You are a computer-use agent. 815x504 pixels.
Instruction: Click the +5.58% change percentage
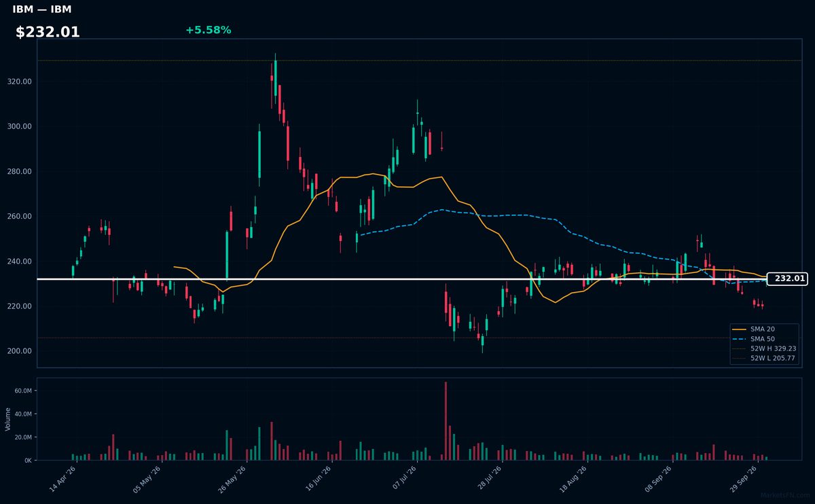[209, 30]
